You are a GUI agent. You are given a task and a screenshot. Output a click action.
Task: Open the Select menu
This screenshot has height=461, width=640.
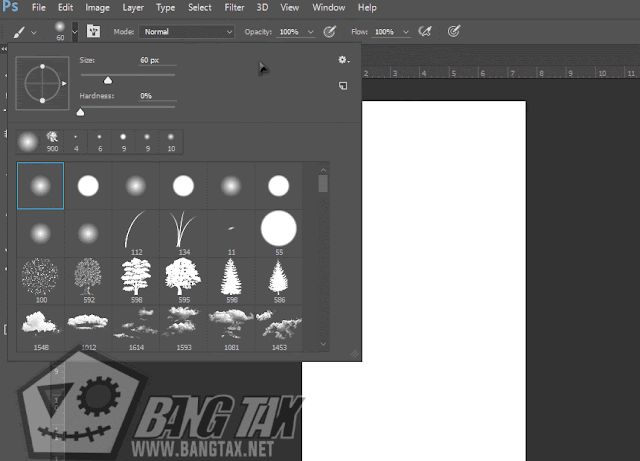[x=200, y=8]
